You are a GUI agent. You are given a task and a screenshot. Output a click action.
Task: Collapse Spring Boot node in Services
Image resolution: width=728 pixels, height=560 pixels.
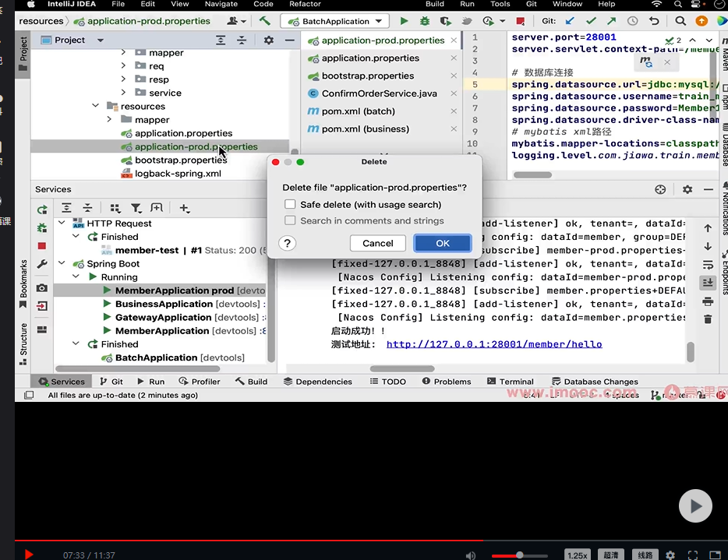[62, 263]
